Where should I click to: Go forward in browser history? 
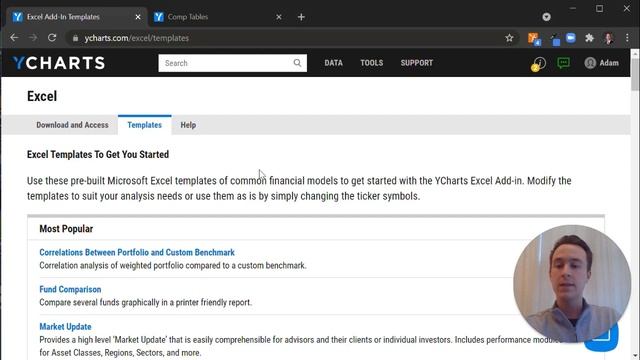click(x=33, y=38)
